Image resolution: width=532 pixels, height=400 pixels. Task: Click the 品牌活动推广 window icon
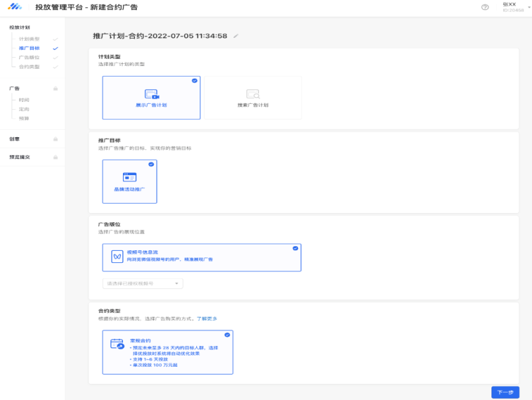pyautogui.click(x=130, y=177)
